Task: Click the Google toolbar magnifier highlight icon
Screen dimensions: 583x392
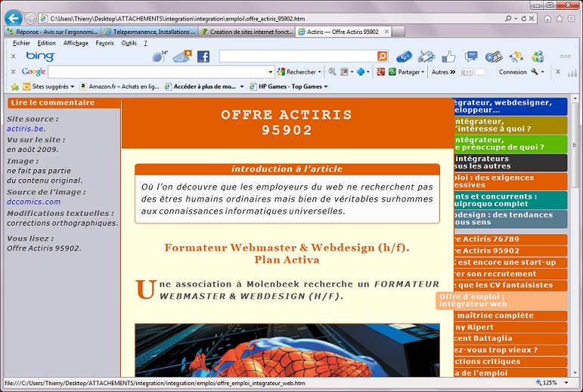Action: point(332,72)
